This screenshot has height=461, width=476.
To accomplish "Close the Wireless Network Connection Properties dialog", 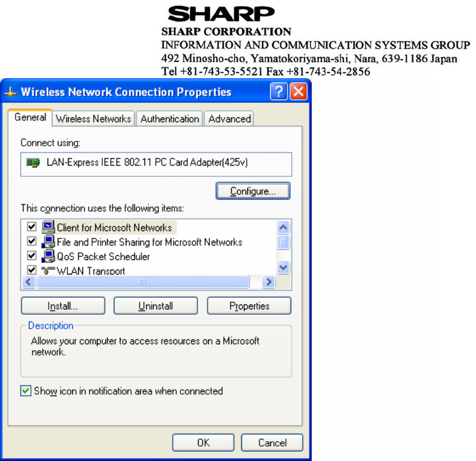I will [298, 91].
